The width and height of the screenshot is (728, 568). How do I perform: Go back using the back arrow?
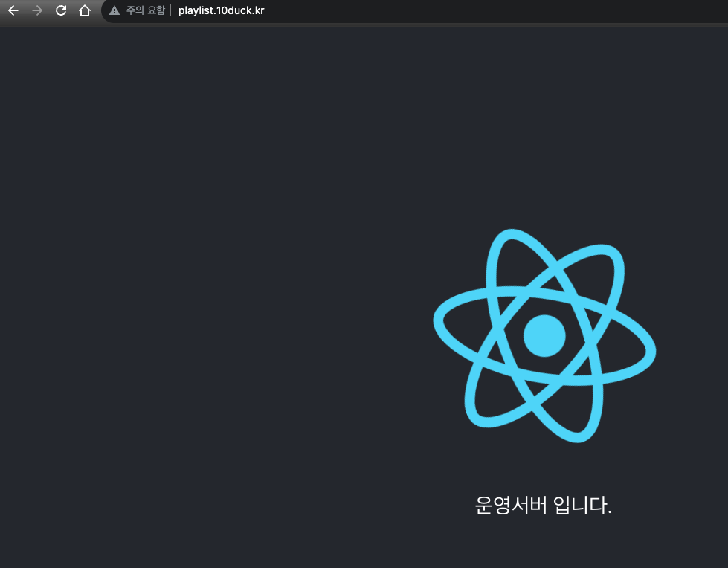[13, 10]
